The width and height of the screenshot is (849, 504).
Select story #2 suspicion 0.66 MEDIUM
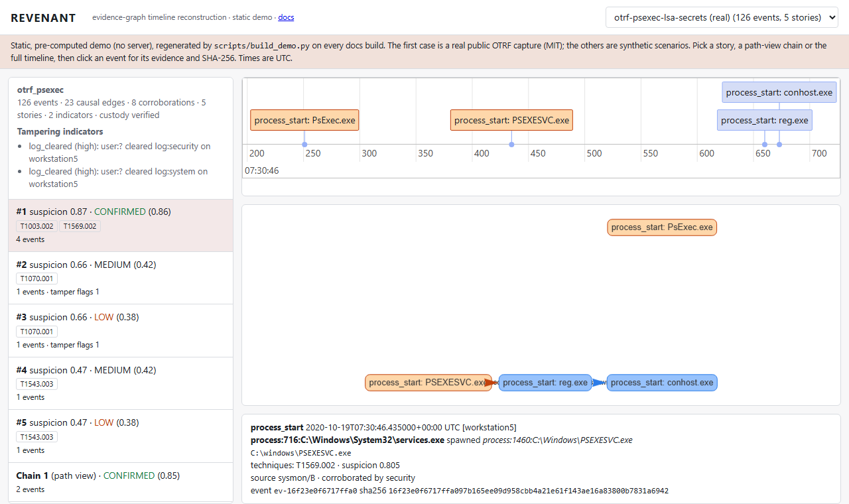click(121, 278)
